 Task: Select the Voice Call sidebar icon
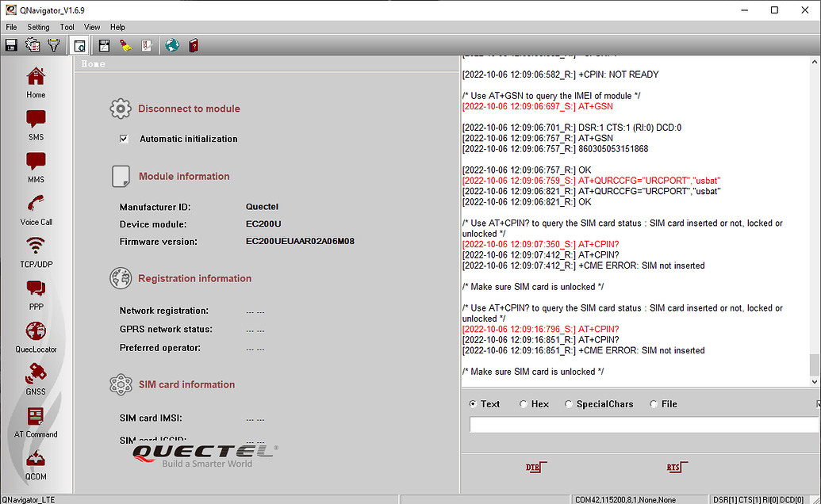tap(36, 210)
